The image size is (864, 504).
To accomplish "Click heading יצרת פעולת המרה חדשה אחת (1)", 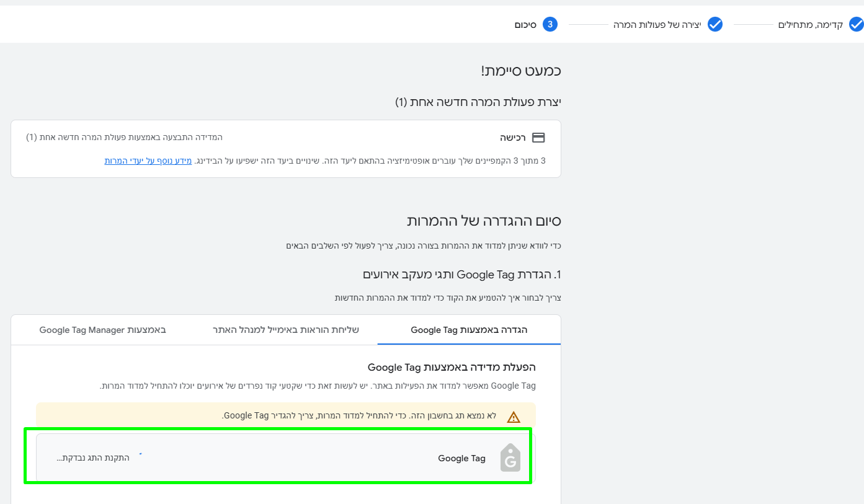I will (x=478, y=102).
